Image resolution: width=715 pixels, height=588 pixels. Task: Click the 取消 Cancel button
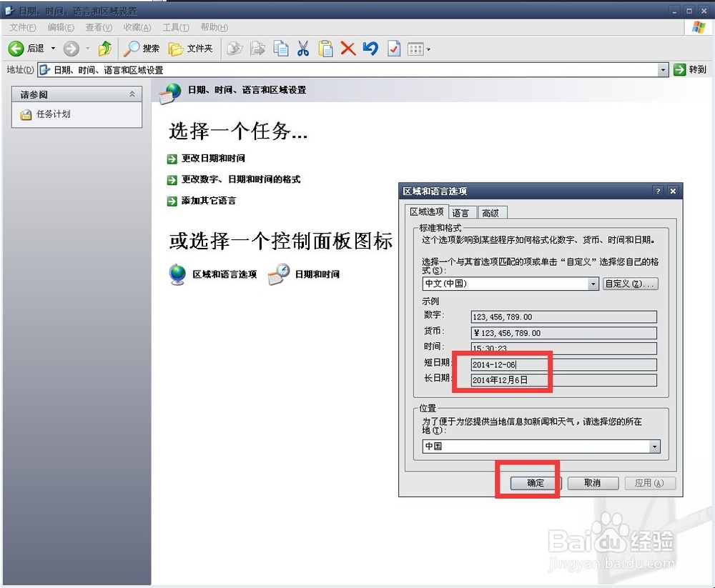(593, 483)
